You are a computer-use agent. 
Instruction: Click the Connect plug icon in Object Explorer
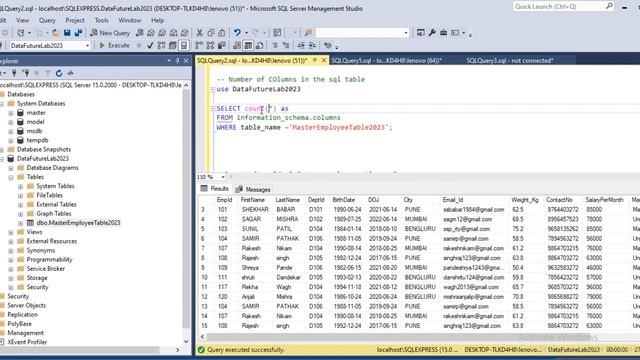click(x=14, y=73)
